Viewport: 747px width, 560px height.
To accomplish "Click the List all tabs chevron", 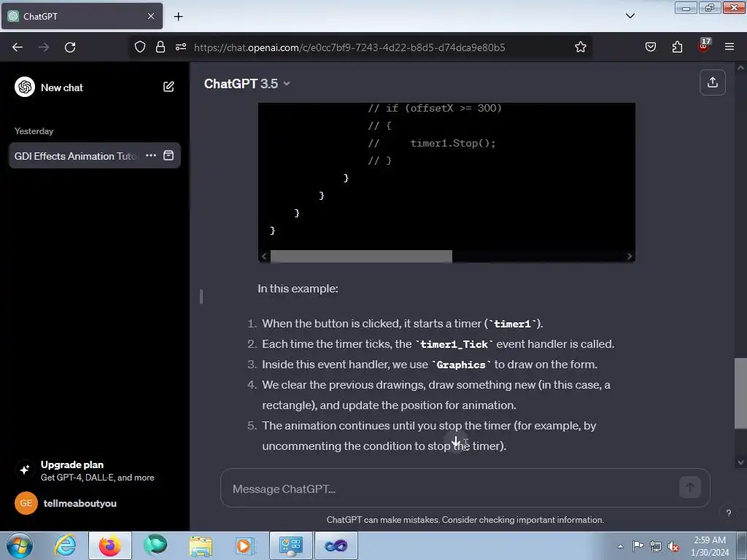I will coord(630,16).
